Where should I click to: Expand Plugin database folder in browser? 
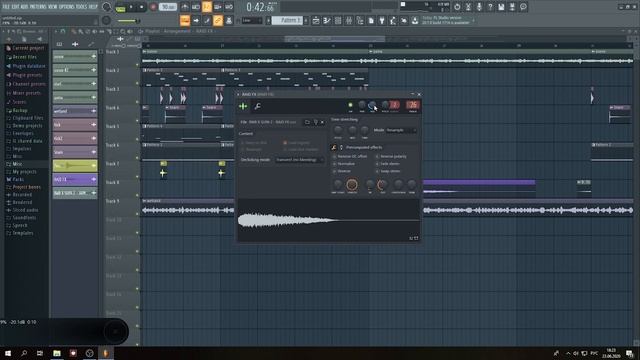pyautogui.click(x=25, y=66)
